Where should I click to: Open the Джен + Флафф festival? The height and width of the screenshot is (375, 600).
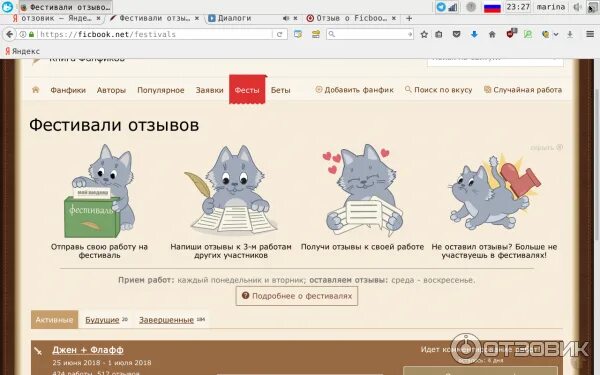click(88, 350)
